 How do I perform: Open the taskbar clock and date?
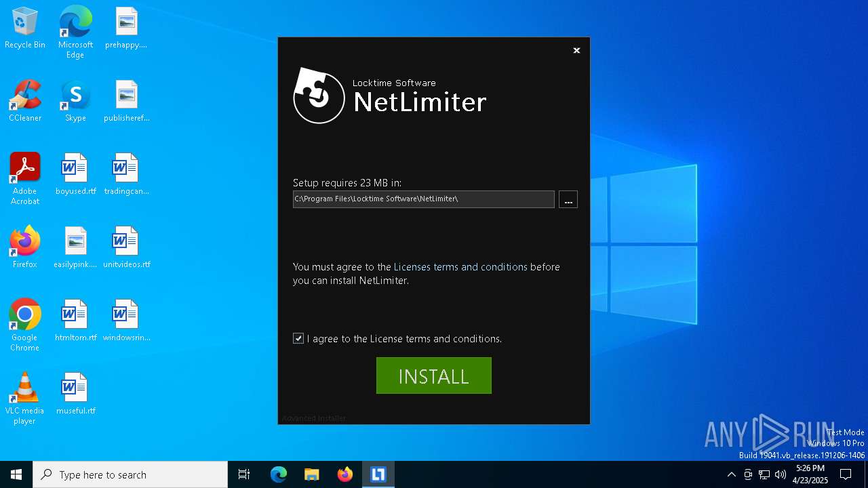click(x=810, y=474)
